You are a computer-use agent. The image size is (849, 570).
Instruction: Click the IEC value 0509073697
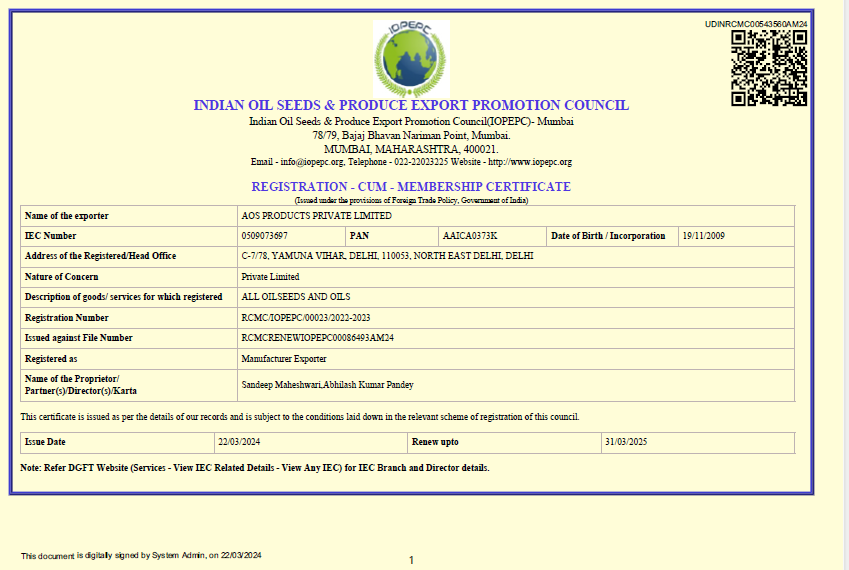click(x=264, y=236)
